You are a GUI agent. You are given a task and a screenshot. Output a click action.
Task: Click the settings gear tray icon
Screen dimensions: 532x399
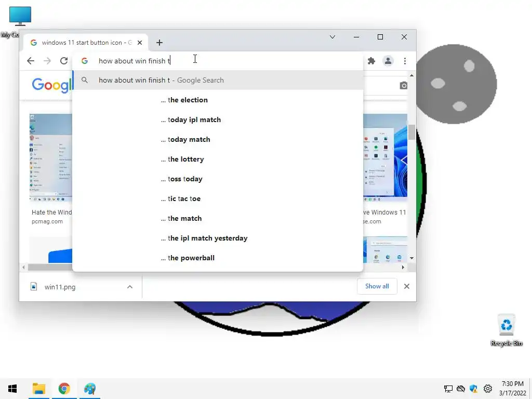coord(487,389)
